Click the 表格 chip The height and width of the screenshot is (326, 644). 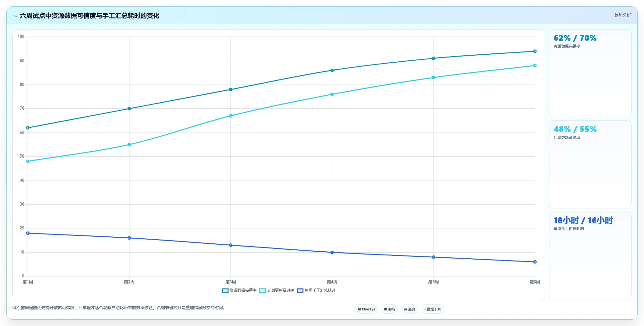(x=389, y=309)
